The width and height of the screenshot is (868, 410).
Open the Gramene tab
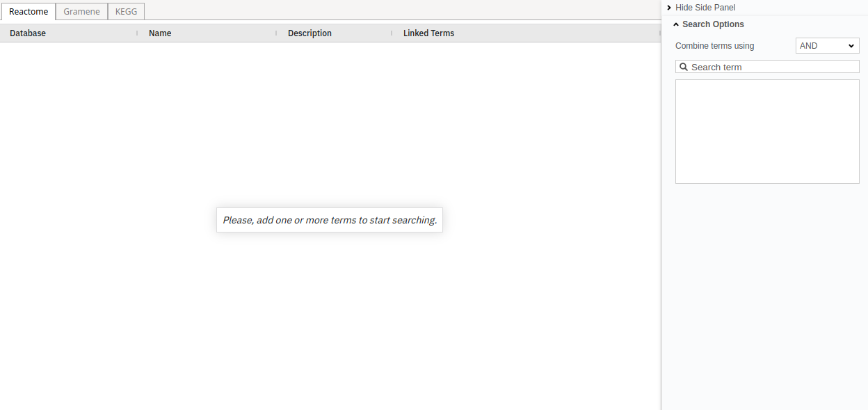pyautogui.click(x=81, y=12)
